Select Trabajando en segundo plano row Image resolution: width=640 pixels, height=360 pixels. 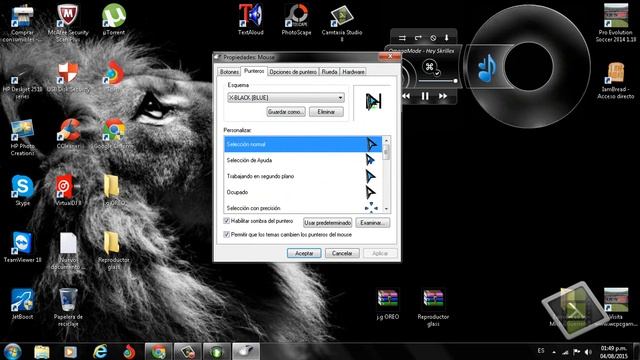click(303, 176)
